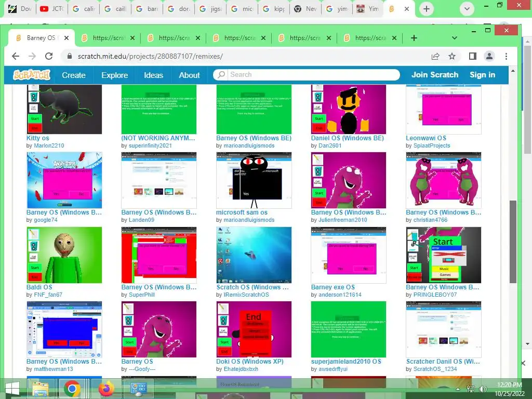Screen dimensions: 532x399
Task: Open Scratch OS Windows 7 desktop thumbnail
Action: click(x=254, y=255)
